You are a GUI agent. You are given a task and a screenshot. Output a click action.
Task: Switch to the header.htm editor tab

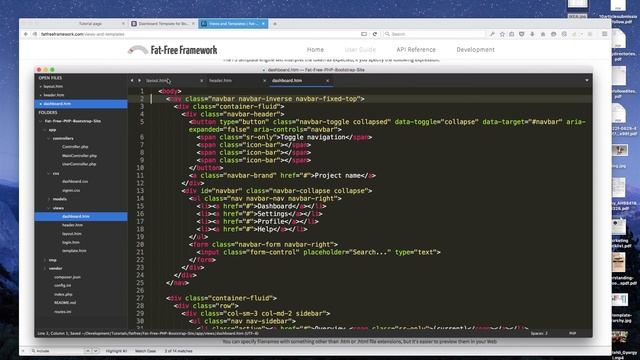click(220, 80)
